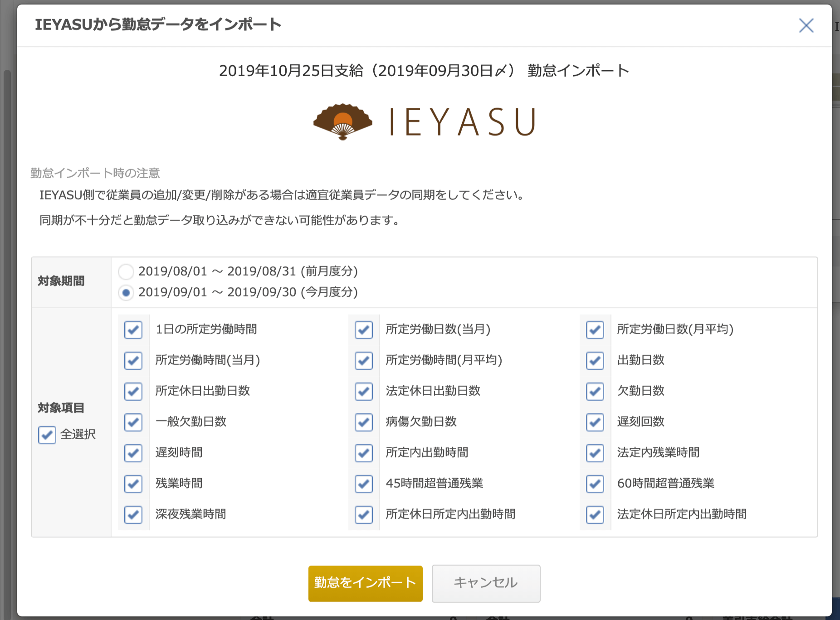This screenshot has height=620, width=840.
Task: Disable 法定休日出勤日数 item
Action: tap(364, 391)
